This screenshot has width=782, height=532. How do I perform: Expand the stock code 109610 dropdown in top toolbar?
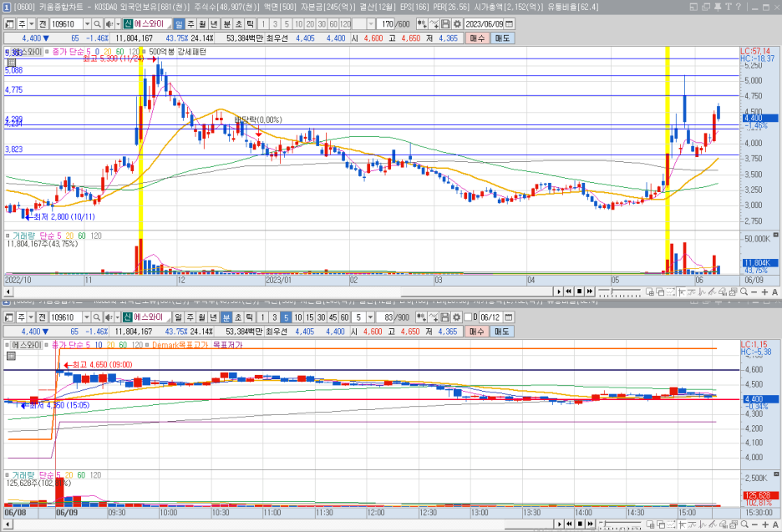click(87, 24)
